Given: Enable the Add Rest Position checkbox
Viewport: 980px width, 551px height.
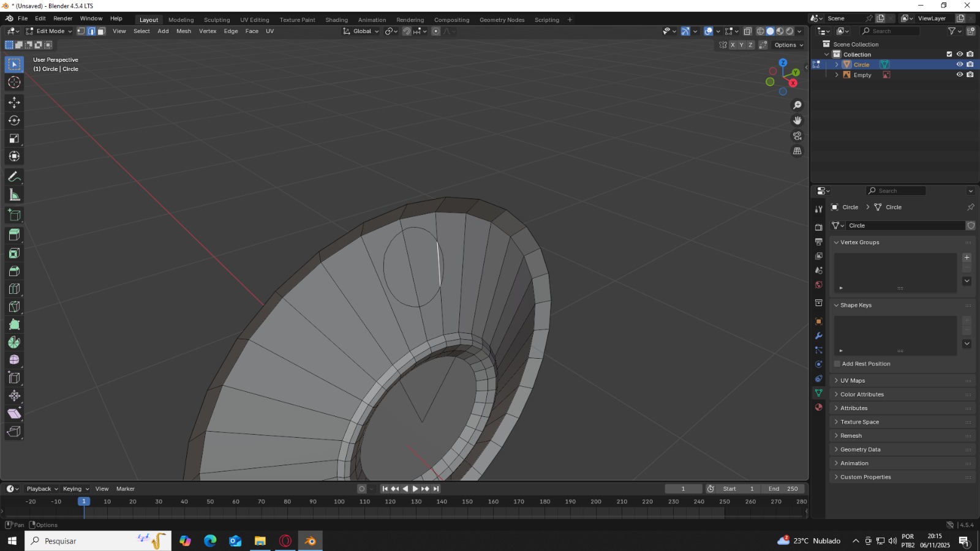Looking at the screenshot, I should 837,364.
